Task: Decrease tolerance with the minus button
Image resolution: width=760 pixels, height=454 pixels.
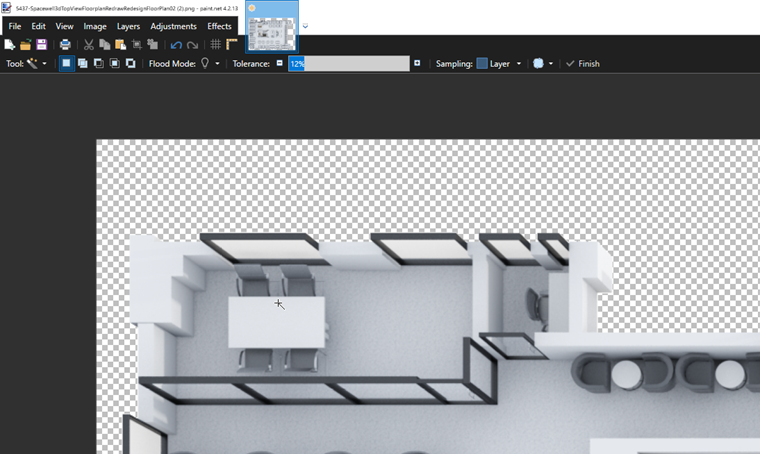Action: 280,63
